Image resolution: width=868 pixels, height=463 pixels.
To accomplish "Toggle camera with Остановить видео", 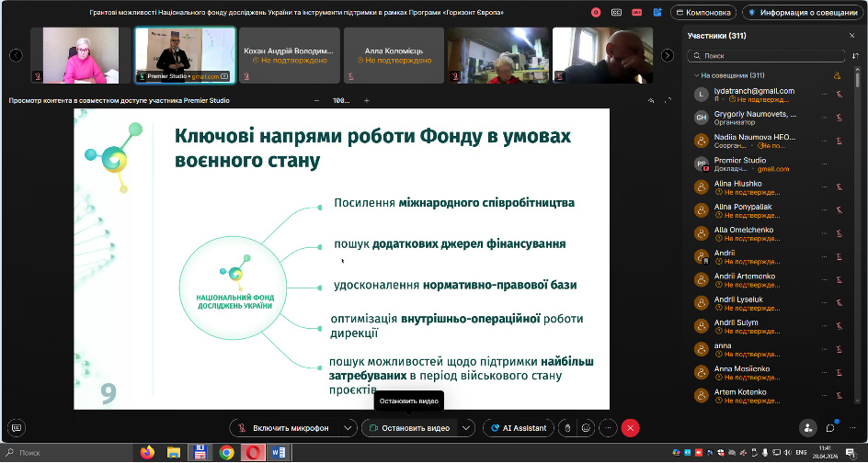I will coord(409,428).
